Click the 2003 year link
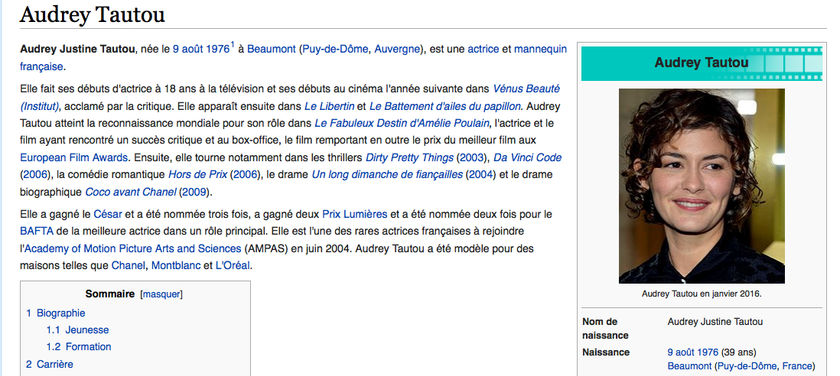 (471, 158)
